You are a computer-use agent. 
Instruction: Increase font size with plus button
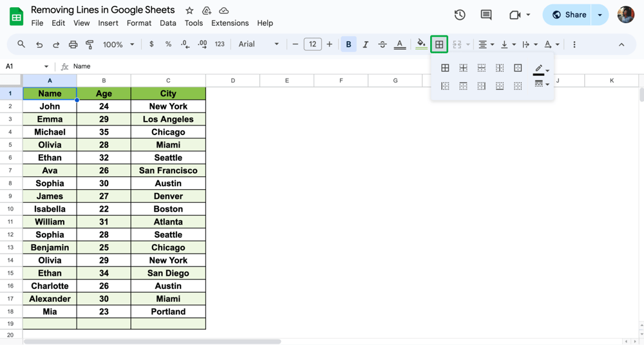click(x=330, y=44)
